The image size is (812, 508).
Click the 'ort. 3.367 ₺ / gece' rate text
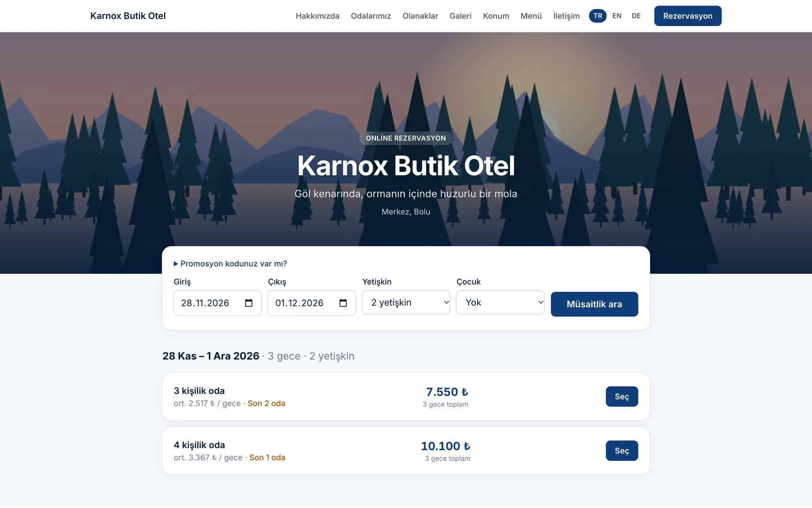(208, 458)
